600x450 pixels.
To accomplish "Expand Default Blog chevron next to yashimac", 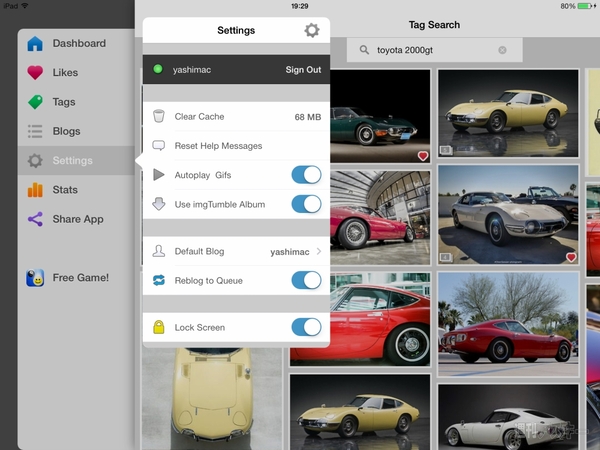I will [x=319, y=252].
